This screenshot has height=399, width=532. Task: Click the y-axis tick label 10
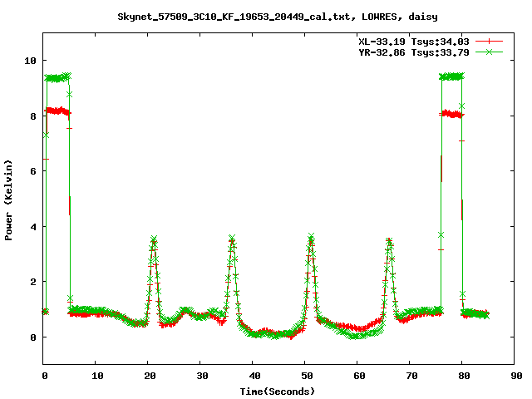[x=30, y=61]
